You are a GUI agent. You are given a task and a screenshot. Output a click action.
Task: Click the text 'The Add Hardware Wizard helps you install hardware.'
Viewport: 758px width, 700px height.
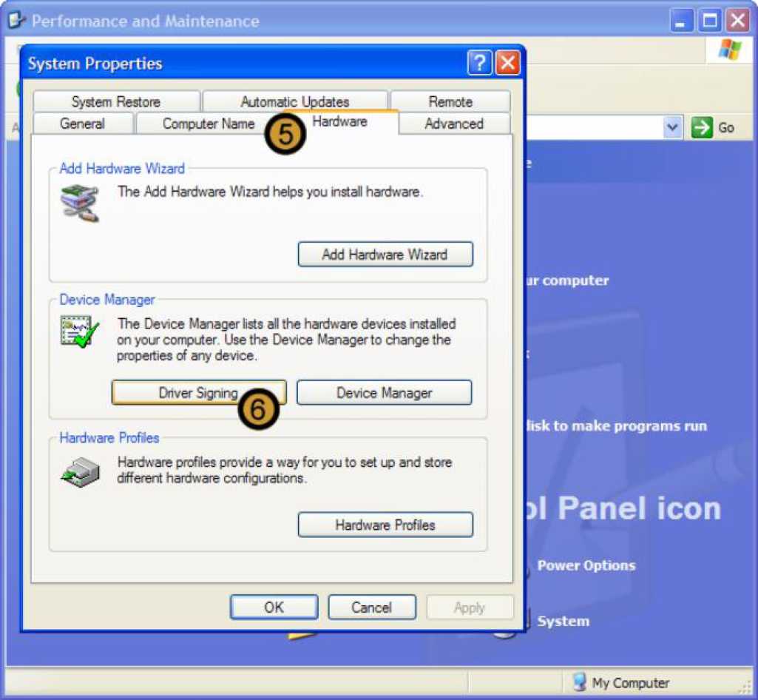pos(270,192)
